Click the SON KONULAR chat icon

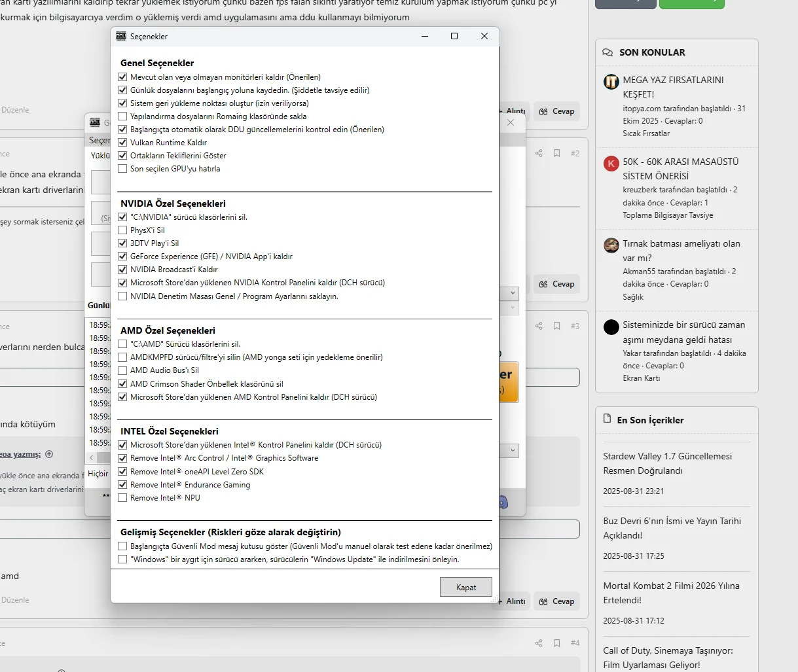[608, 52]
